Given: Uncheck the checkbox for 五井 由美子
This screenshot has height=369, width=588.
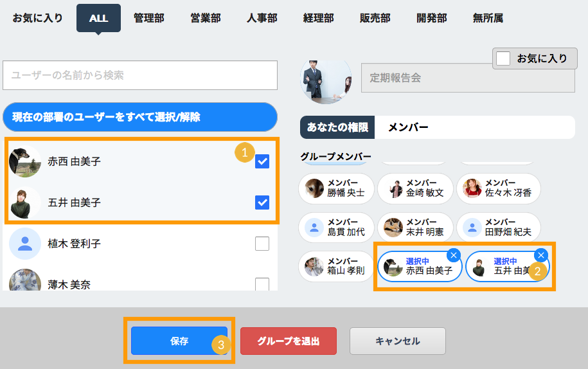Looking at the screenshot, I should pos(262,203).
